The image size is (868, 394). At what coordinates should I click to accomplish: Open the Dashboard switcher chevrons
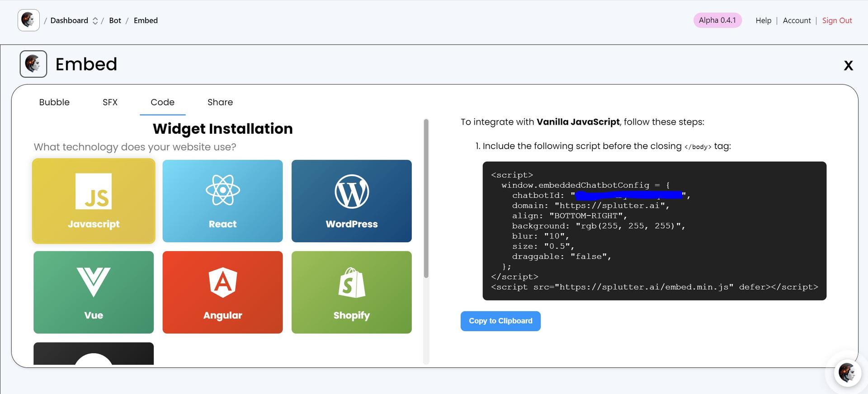(x=95, y=21)
